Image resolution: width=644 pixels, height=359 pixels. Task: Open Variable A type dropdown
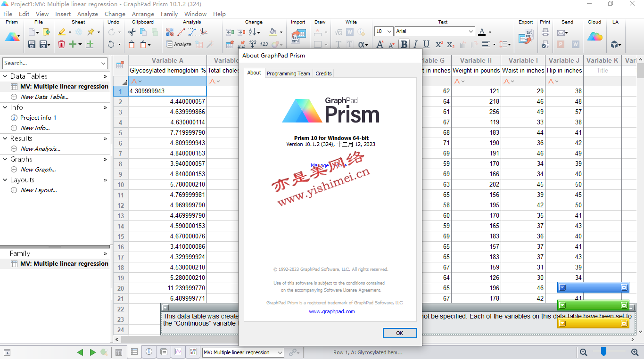coord(140,82)
